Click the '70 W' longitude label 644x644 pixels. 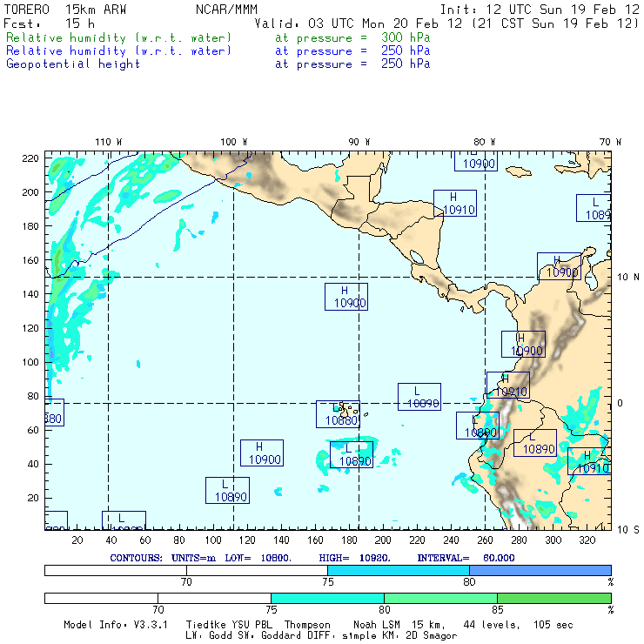tap(610, 142)
